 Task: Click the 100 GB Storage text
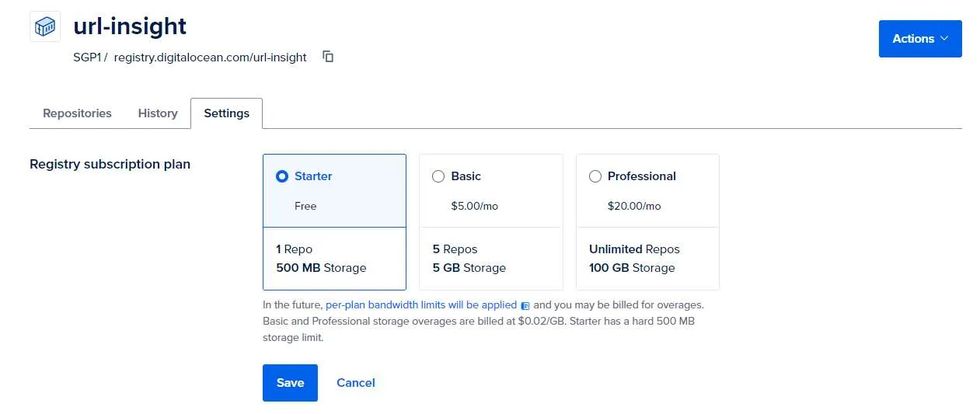click(632, 268)
